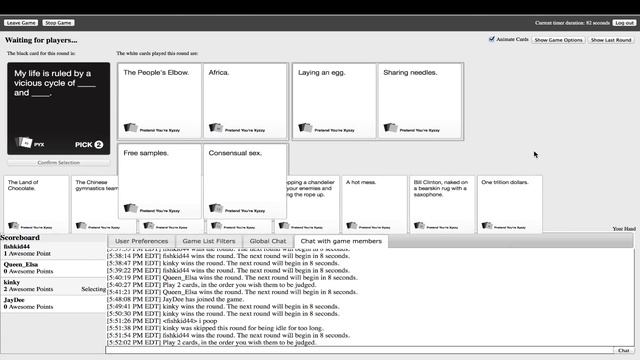Click the Stop Game button
The height and width of the screenshot is (360, 640).
click(58, 23)
